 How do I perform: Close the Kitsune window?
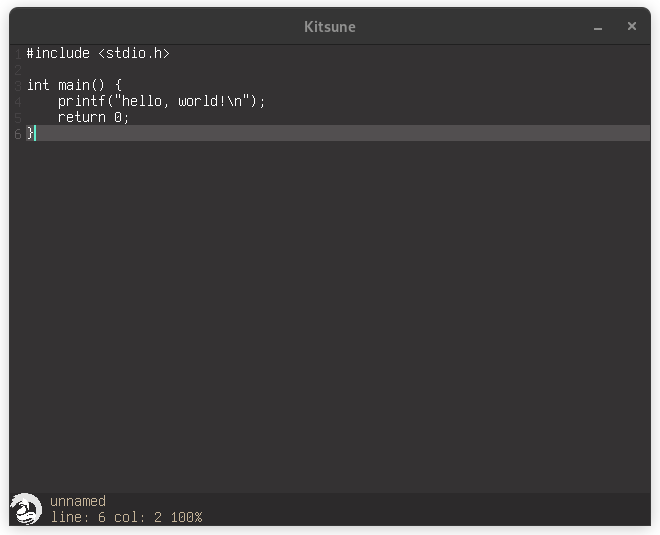[x=631, y=26]
